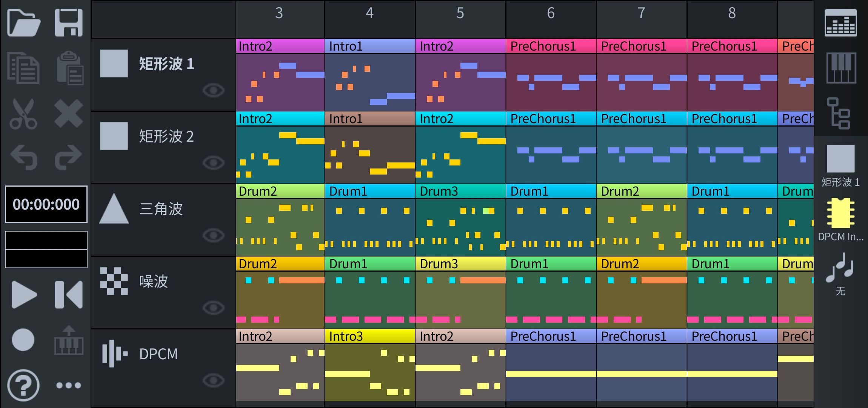The height and width of the screenshot is (408, 868).
Task: Open help with the question mark icon
Action: 23,385
